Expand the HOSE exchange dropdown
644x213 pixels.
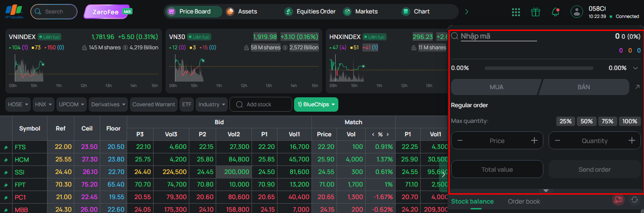pos(18,104)
